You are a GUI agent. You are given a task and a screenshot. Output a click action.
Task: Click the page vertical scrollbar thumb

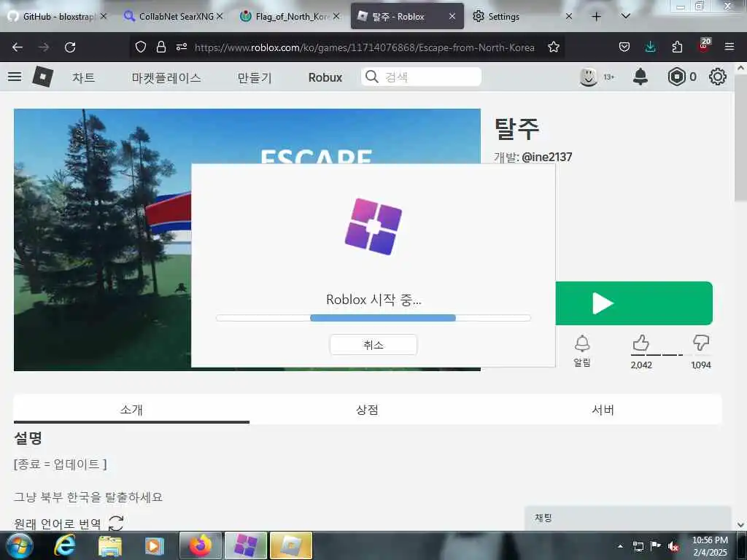(740, 138)
